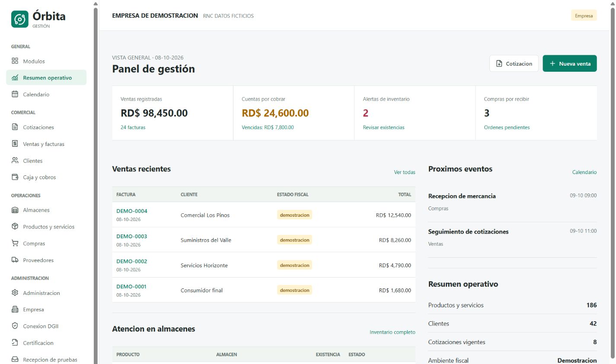Open Modulos via its grid icon

(15, 61)
